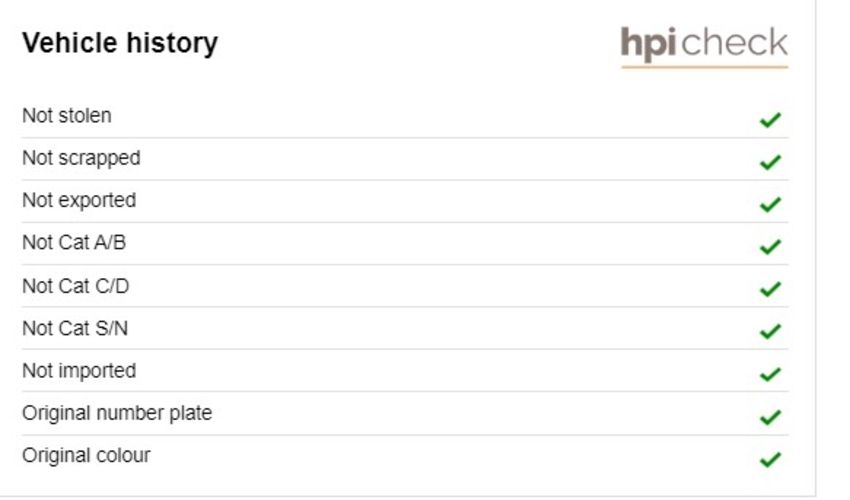Select the Not Cat C/D text
The image size is (850, 500).
pos(76,286)
